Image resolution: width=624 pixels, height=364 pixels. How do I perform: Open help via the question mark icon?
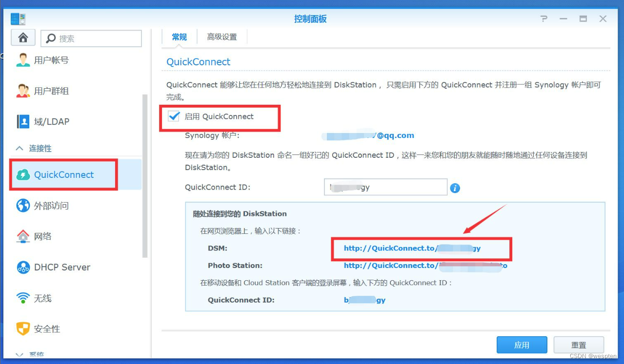click(544, 19)
